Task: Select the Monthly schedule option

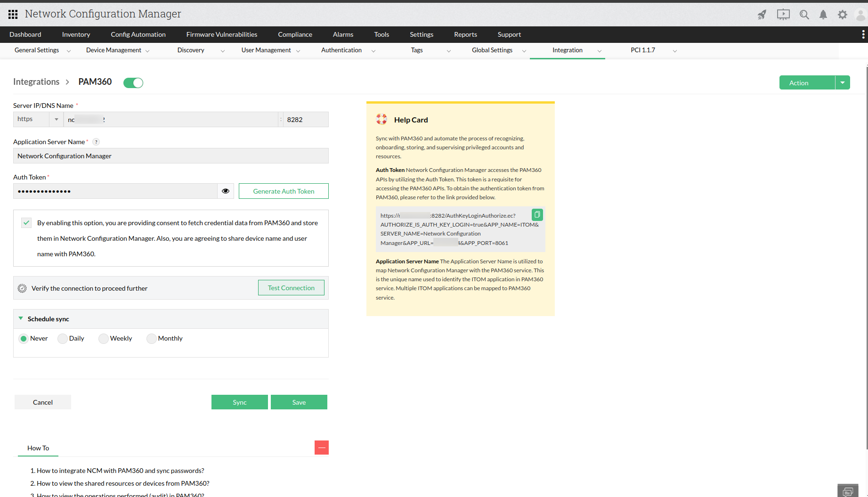Action: [151, 339]
